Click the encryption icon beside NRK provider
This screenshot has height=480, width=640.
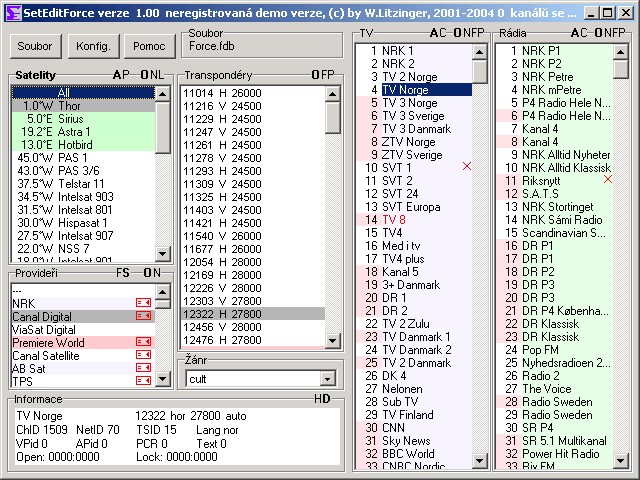pyautogui.click(x=143, y=303)
